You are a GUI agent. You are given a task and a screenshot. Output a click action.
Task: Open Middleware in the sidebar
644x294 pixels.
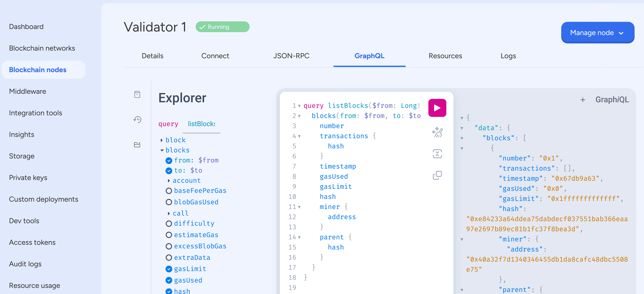(28, 91)
